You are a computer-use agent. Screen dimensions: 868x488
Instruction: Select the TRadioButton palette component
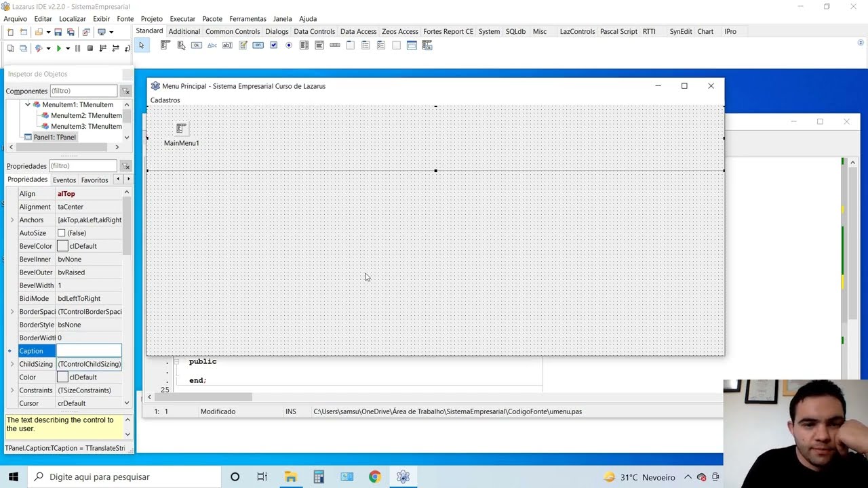[289, 45]
